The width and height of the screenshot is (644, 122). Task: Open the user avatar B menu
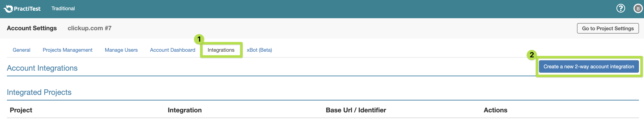pyautogui.click(x=637, y=9)
